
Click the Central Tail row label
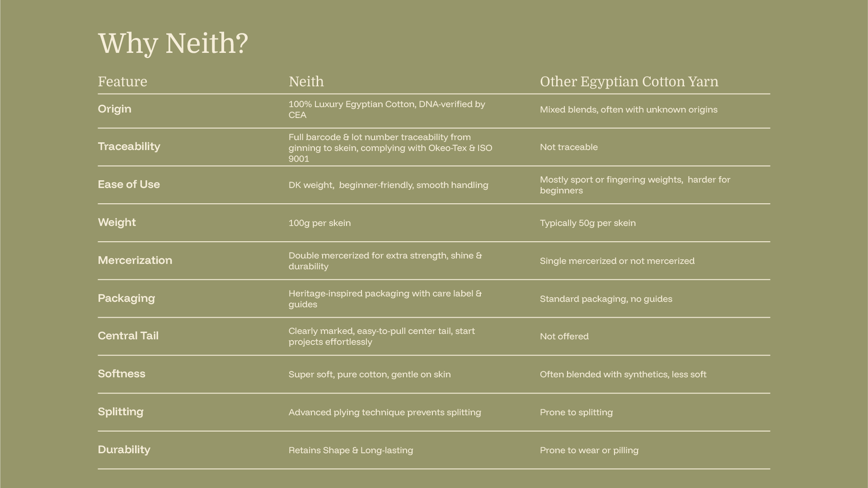(x=128, y=336)
